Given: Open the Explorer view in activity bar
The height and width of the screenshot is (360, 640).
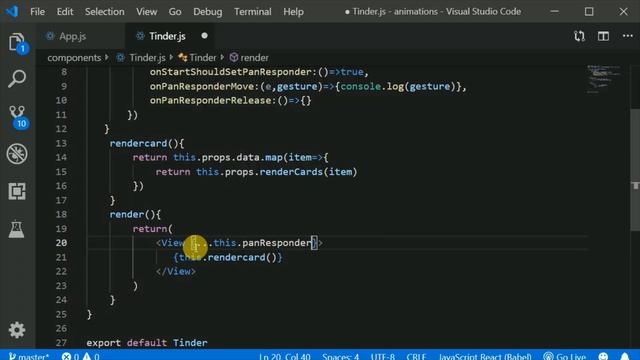Looking at the screenshot, I should (17, 42).
